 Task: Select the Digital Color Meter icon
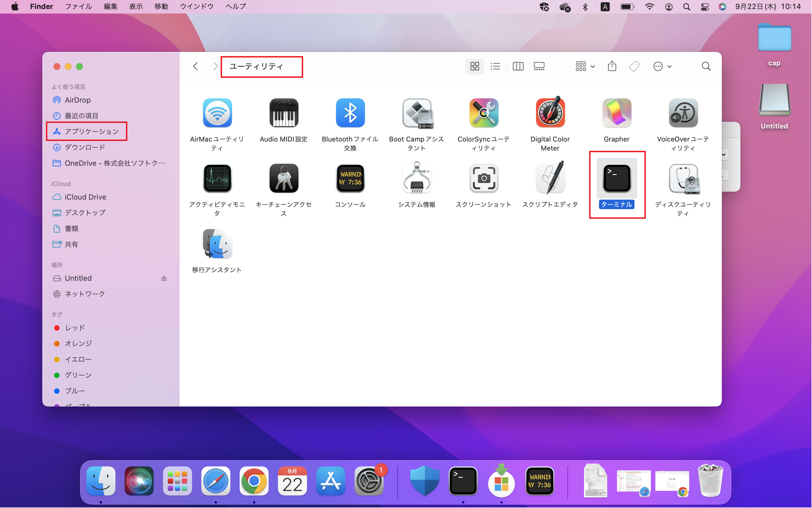pos(550,112)
